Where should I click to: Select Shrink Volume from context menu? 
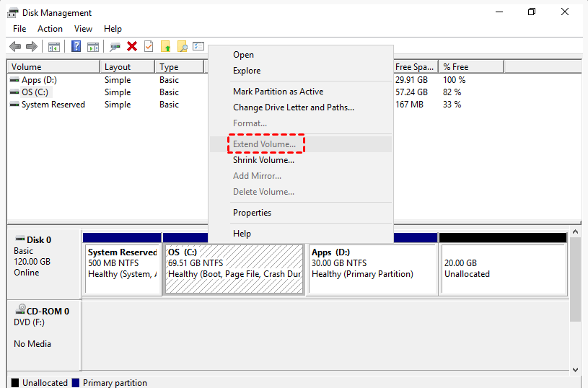click(301, 160)
